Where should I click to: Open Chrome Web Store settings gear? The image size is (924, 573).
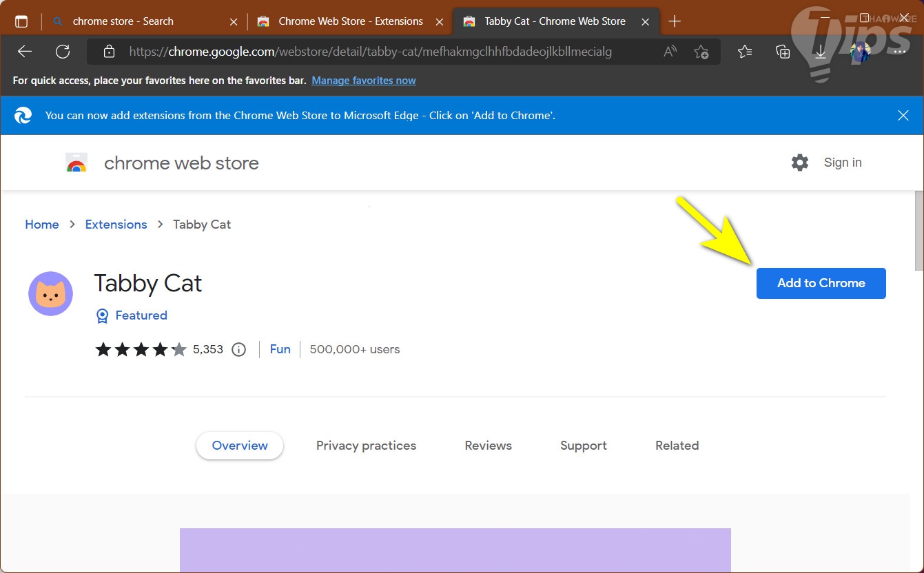click(x=800, y=163)
